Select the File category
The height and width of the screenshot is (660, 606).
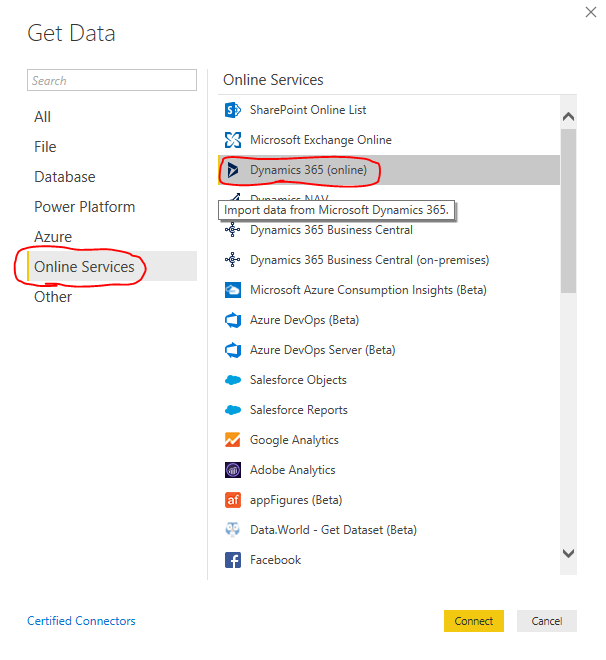coord(112,147)
